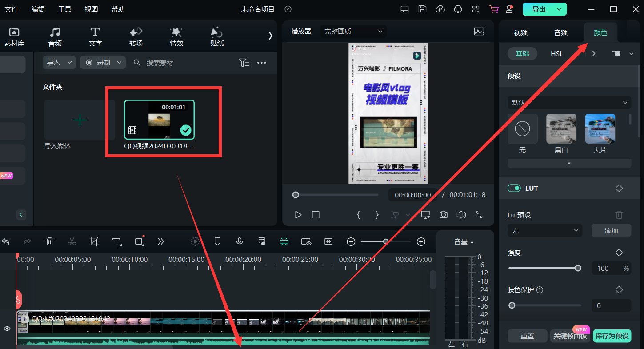
Task: Click the microphone voiceover record icon
Action: tap(240, 241)
